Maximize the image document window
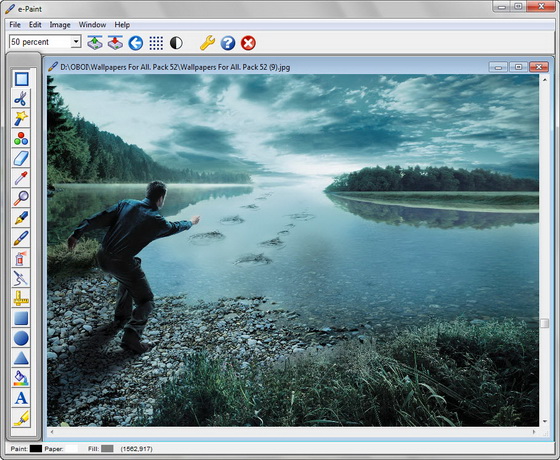560x460 pixels. (518, 67)
